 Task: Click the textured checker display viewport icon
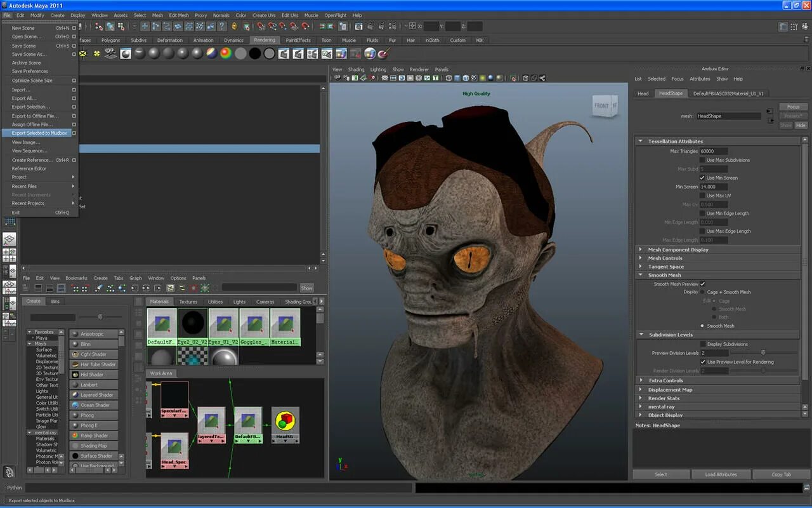click(x=474, y=78)
